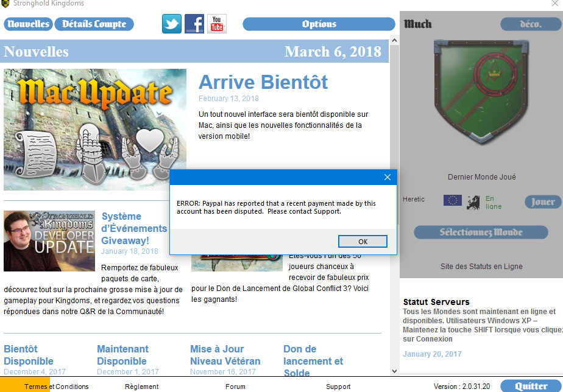Screen dimensions: 563x392
Task: Click the Much username text
Action: [x=417, y=24]
